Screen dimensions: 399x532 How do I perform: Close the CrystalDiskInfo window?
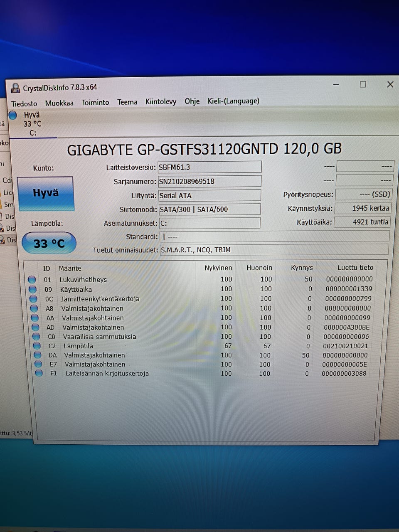(x=390, y=84)
